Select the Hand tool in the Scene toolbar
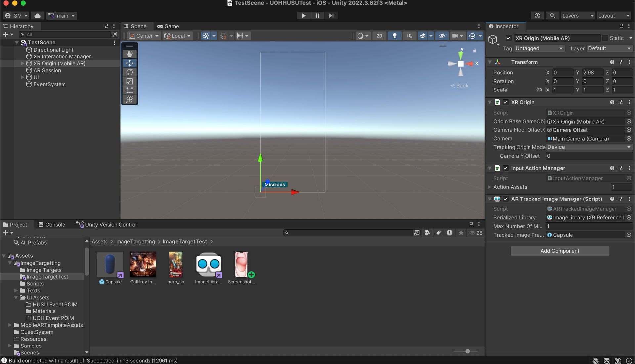The image size is (635, 364). coord(129,54)
